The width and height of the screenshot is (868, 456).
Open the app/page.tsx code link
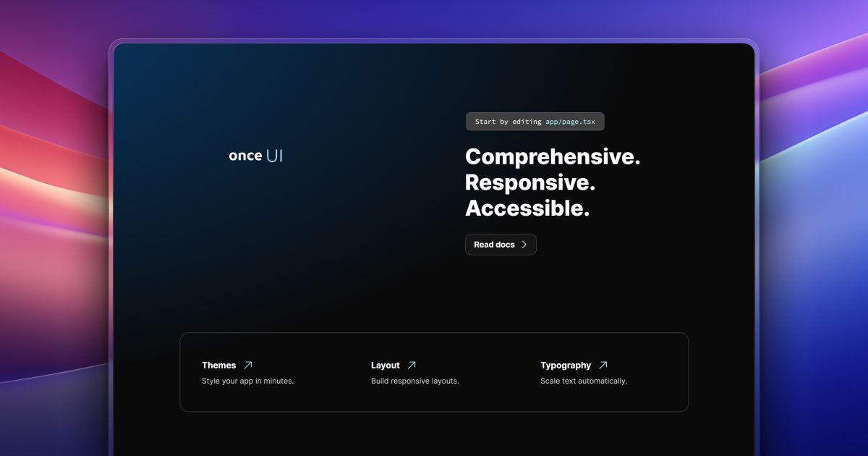(x=571, y=121)
